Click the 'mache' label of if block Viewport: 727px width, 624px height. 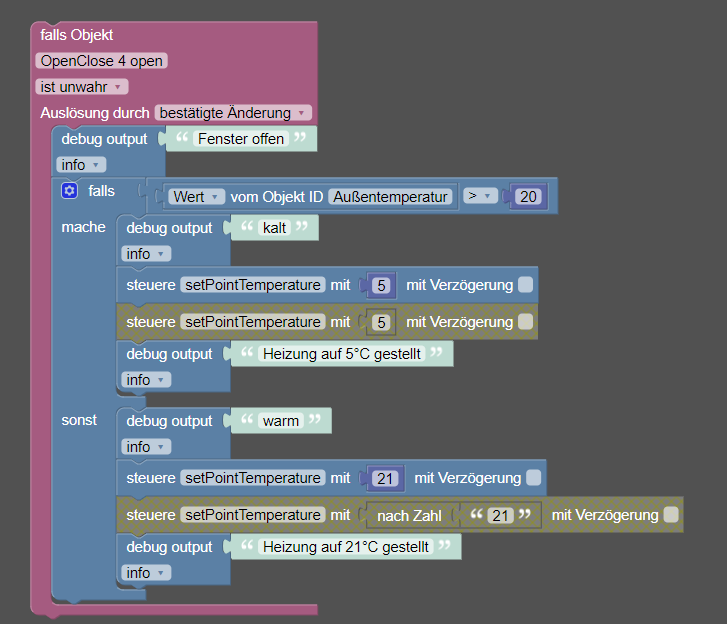point(83,227)
